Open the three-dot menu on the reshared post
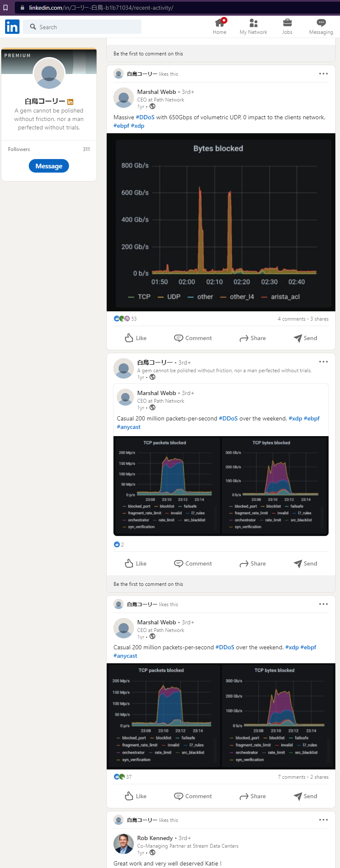The height and width of the screenshot is (868, 340). point(323,362)
